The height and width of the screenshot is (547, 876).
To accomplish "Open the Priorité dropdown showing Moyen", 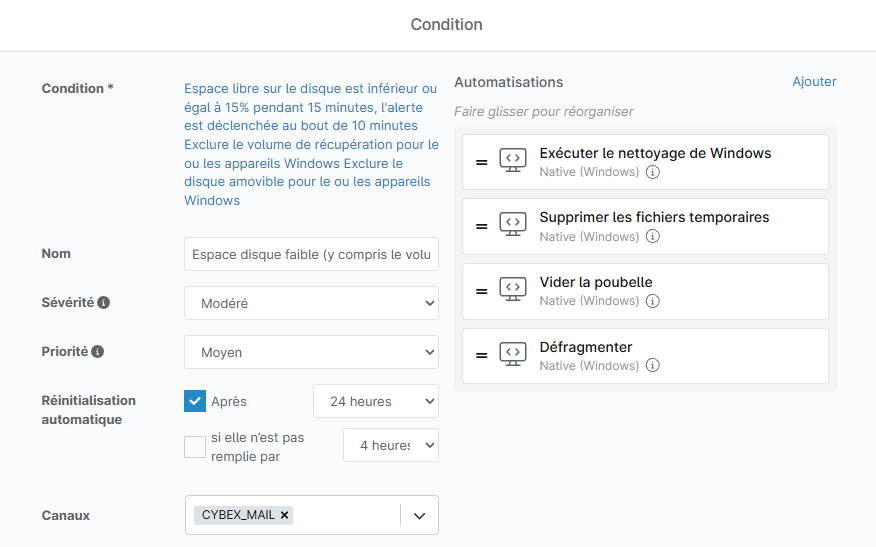I will [311, 352].
